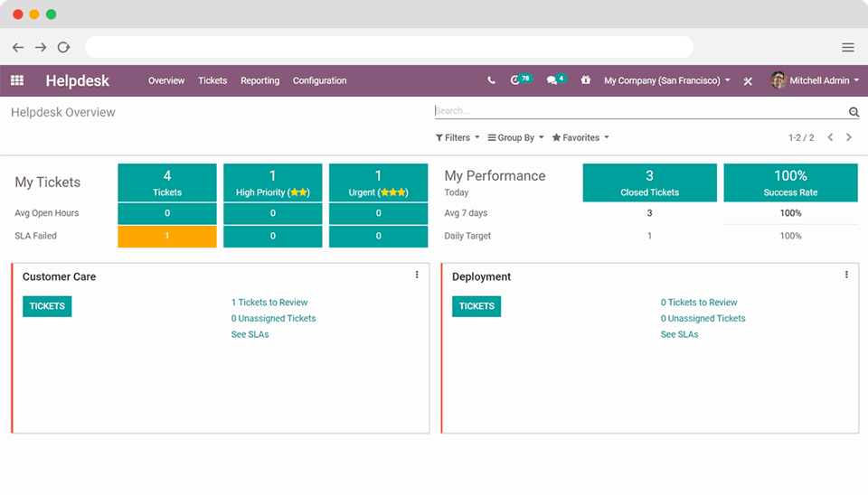
Task: Expand the Group By dropdown
Action: [x=515, y=137]
